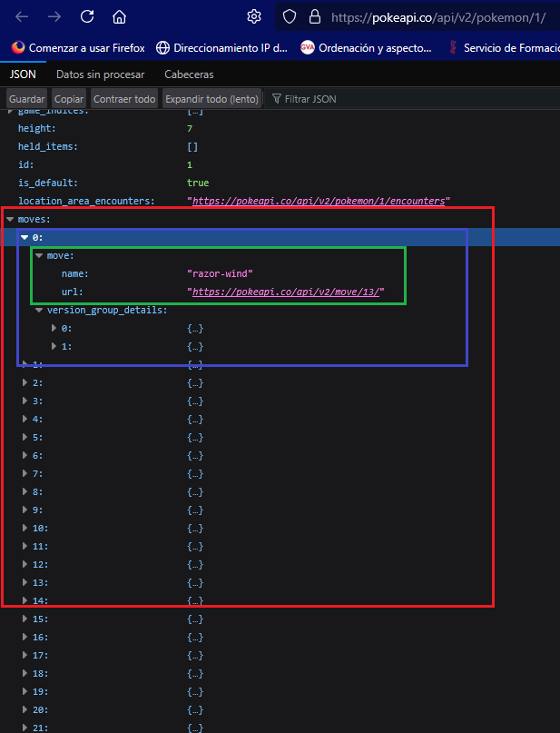Click the site security padlock icon
Image resolution: width=560 pixels, height=733 pixels.
(x=315, y=17)
